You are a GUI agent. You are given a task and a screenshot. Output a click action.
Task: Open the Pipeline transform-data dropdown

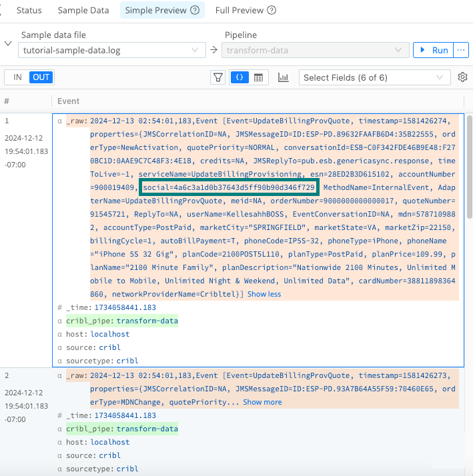(316, 50)
